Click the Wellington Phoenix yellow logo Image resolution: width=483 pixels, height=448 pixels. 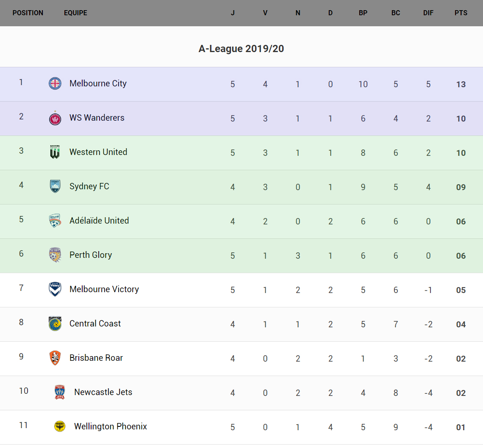[x=60, y=426]
